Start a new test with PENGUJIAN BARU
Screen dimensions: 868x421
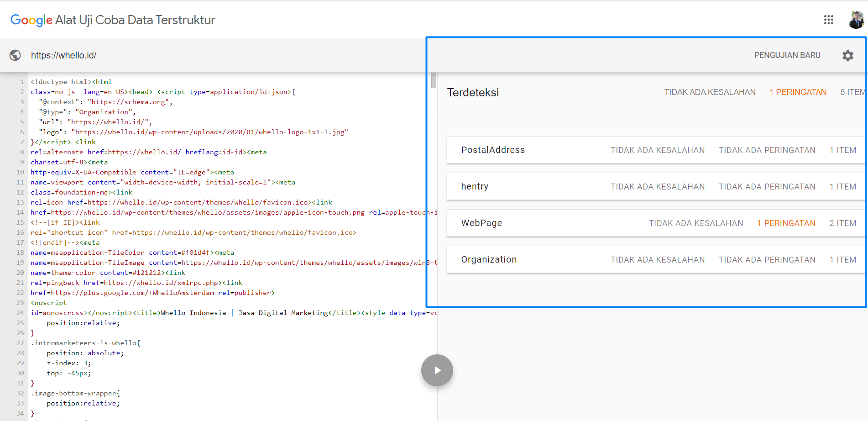pos(787,55)
